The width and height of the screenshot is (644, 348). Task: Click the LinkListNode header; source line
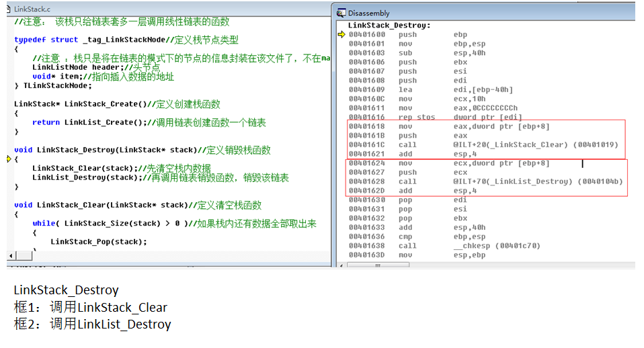click(x=96, y=67)
